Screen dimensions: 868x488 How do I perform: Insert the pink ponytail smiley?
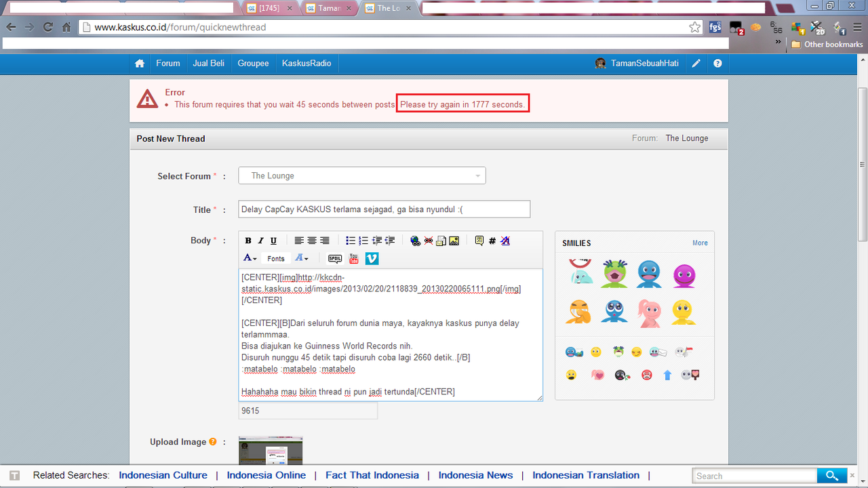[649, 312]
